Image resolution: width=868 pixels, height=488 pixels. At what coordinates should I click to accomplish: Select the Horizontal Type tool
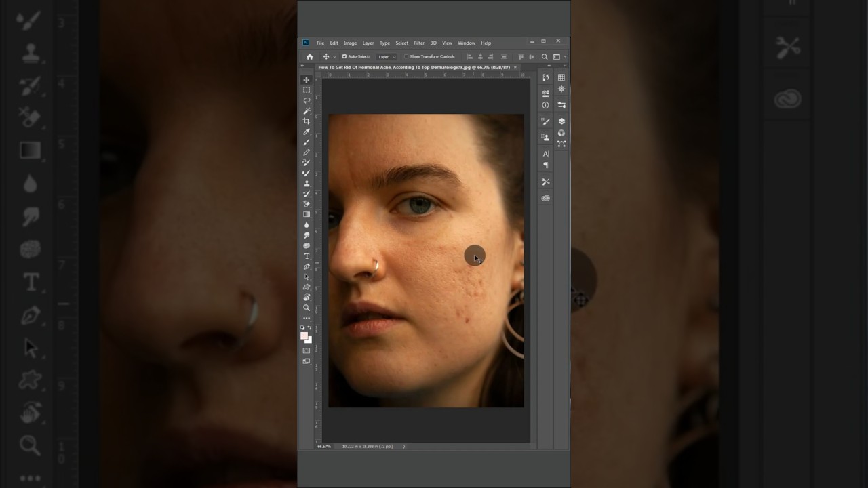[307, 256]
